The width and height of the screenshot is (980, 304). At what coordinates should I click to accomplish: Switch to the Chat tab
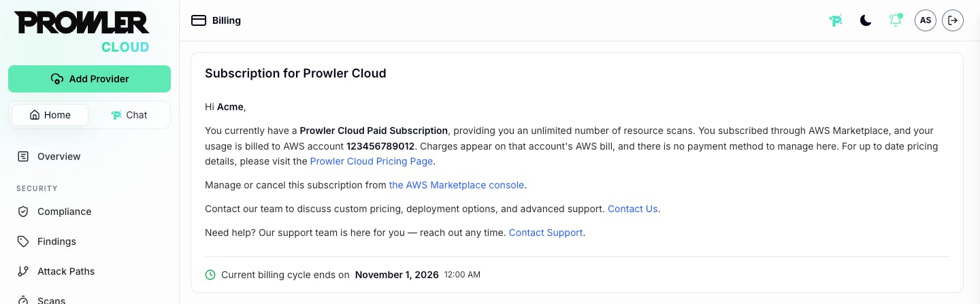pyautogui.click(x=129, y=115)
